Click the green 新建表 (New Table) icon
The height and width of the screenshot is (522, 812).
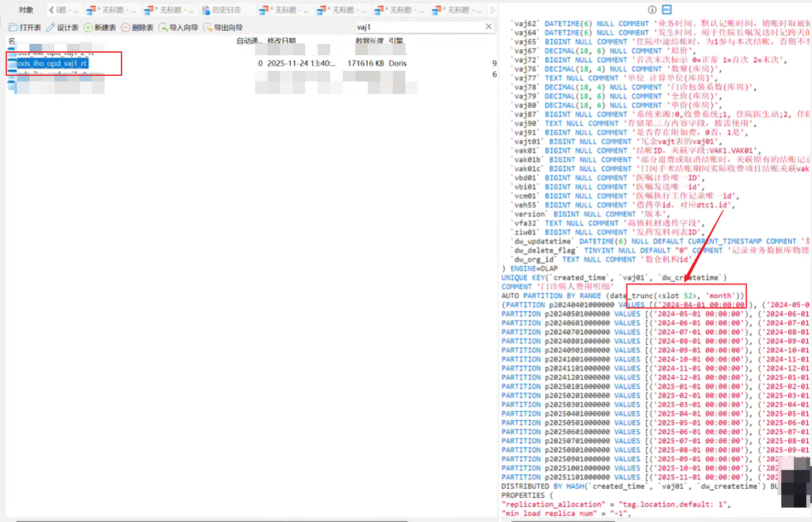coord(88,28)
